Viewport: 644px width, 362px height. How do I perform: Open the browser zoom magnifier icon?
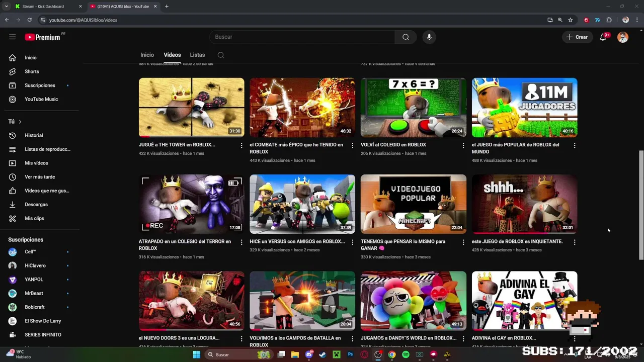coord(560,20)
